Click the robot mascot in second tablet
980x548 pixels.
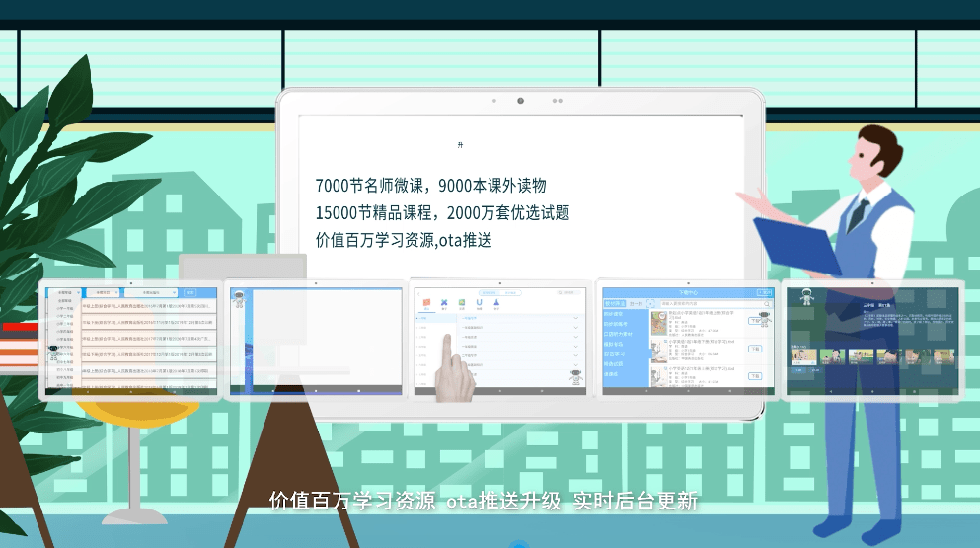click(x=238, y=298)
